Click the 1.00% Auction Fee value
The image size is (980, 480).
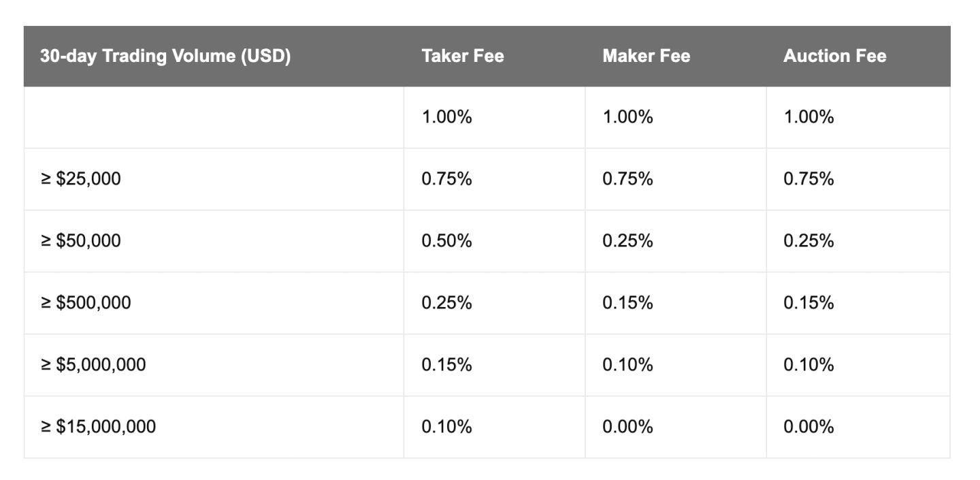point(808,117)
